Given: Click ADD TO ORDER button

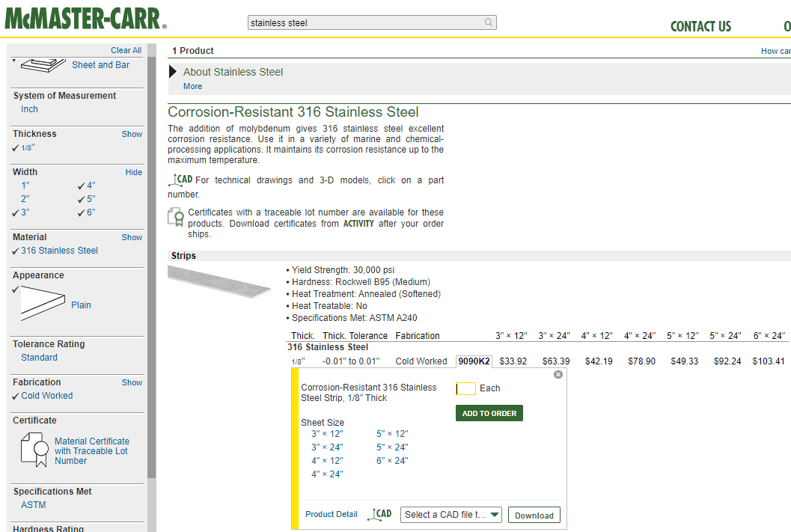Looking at the screenshot, I should (x=489, y=413).
